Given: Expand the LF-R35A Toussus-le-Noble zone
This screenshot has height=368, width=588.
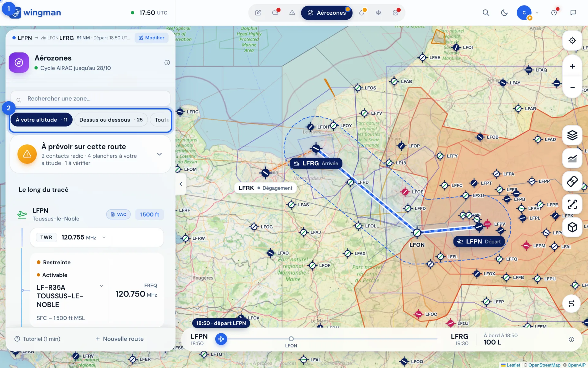Looking at the screenshot, I should click(101, 286).
